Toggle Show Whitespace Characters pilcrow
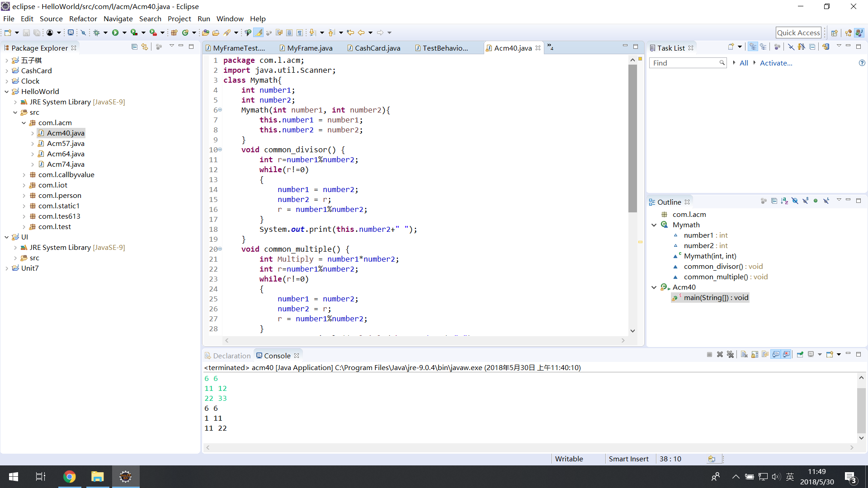The height and width of the screenshot is (488, 868). pyautogui.click(x=300, y=33)
